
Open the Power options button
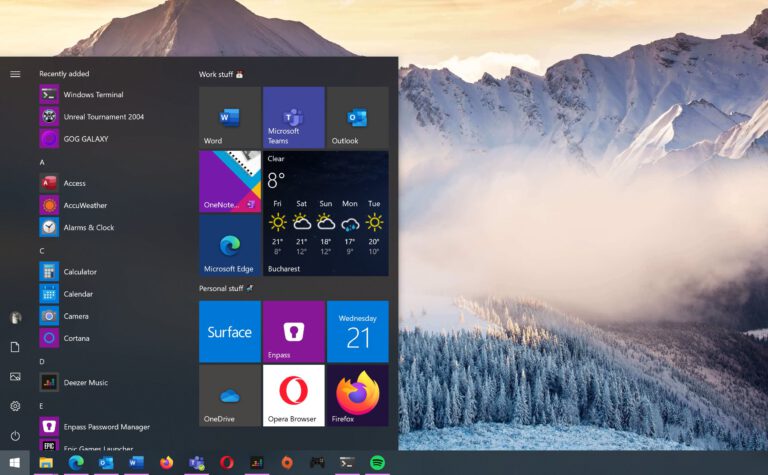[15, 435]
